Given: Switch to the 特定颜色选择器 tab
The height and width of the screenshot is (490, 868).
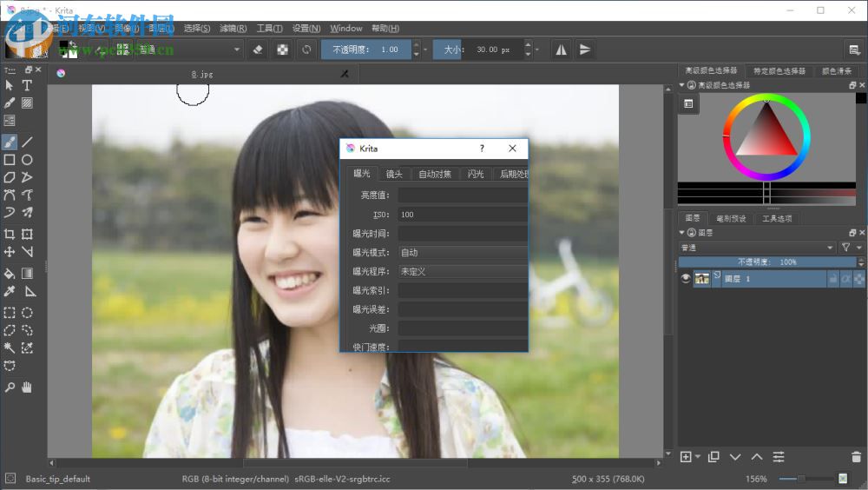Looking at the screenshot, I should click(x=779, y=71).
